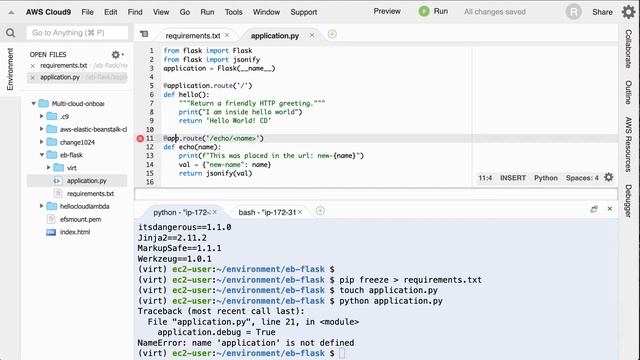Image resolution: width=640 pixels, height=360 pixels.
Task: Click the application.py file icon in tree
Action: (58, 180)
